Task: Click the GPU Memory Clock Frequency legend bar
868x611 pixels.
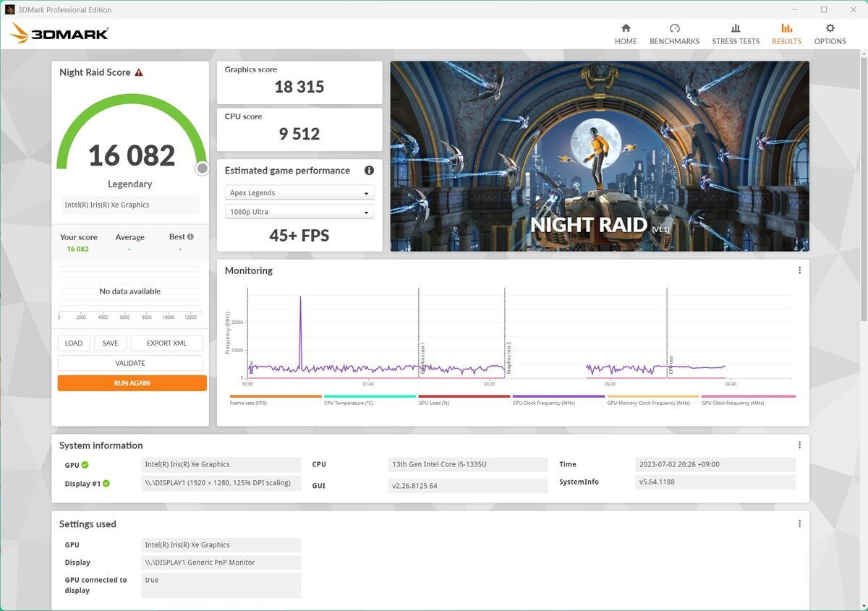Action: click(x=653, y=396)
